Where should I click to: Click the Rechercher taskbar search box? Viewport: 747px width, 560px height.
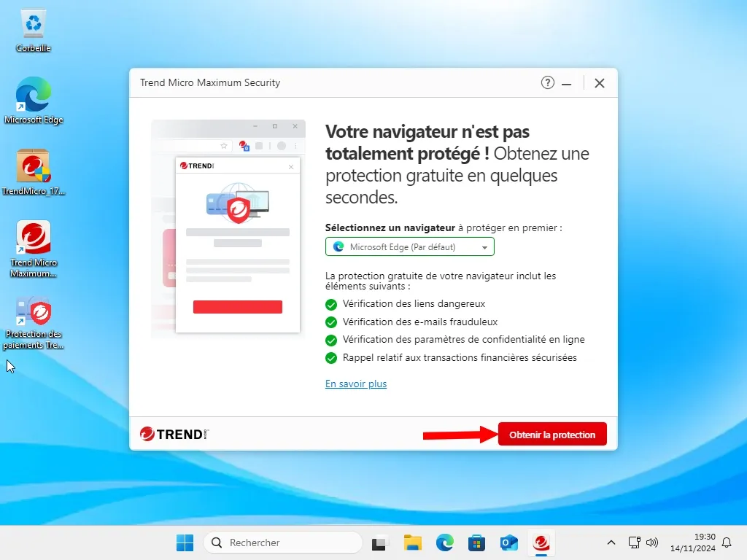tap(283, 542)
